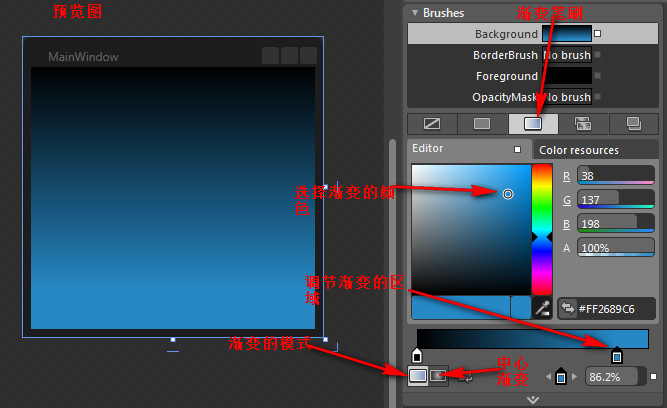Click advanced options square beside 86.2% offset
The image size is (667, 408).
pos(653,377)
